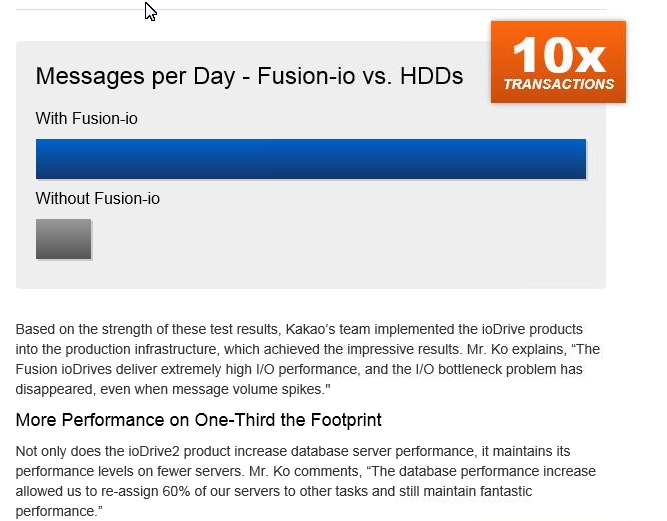The width and height of the screenshot is (667, 521).
Task: Click the Messages per Day chart title
Action: [249, 76]
